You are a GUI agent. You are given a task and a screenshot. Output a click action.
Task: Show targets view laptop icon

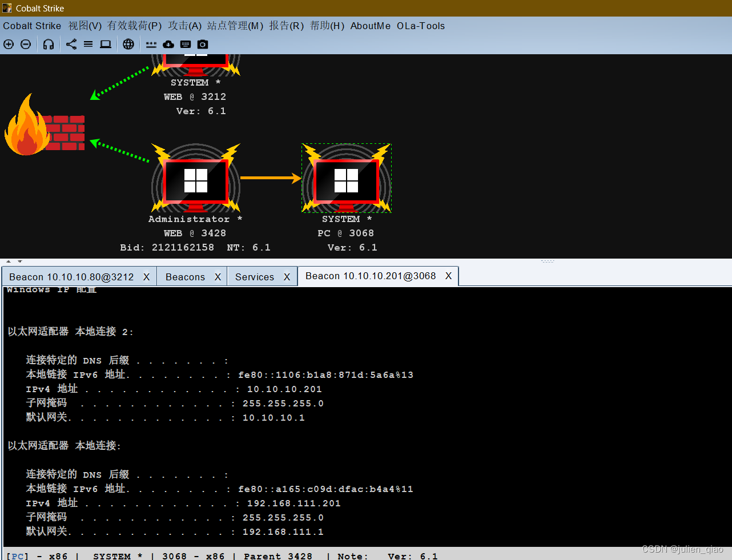(x=106, y=45)
